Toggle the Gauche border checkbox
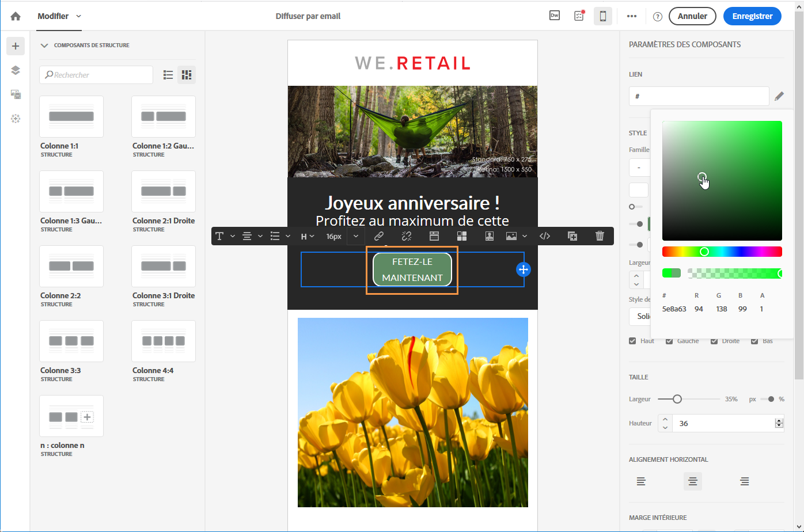 (x=669, y=341)
